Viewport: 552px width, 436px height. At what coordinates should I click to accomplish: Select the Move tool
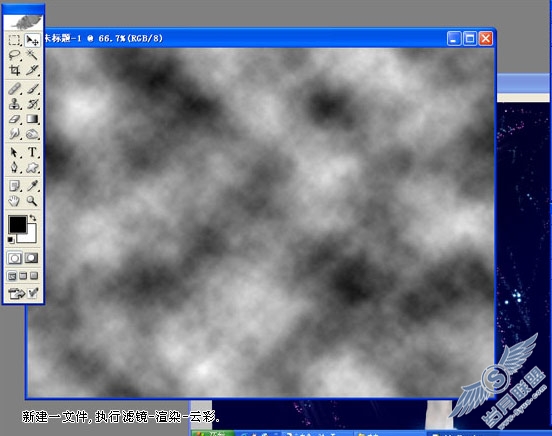click(32, 40)
